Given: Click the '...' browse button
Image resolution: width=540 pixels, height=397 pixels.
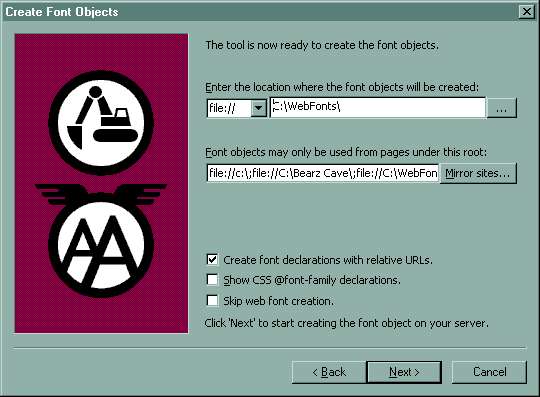Looking at the screenshot, I should (x=501, y=108).
